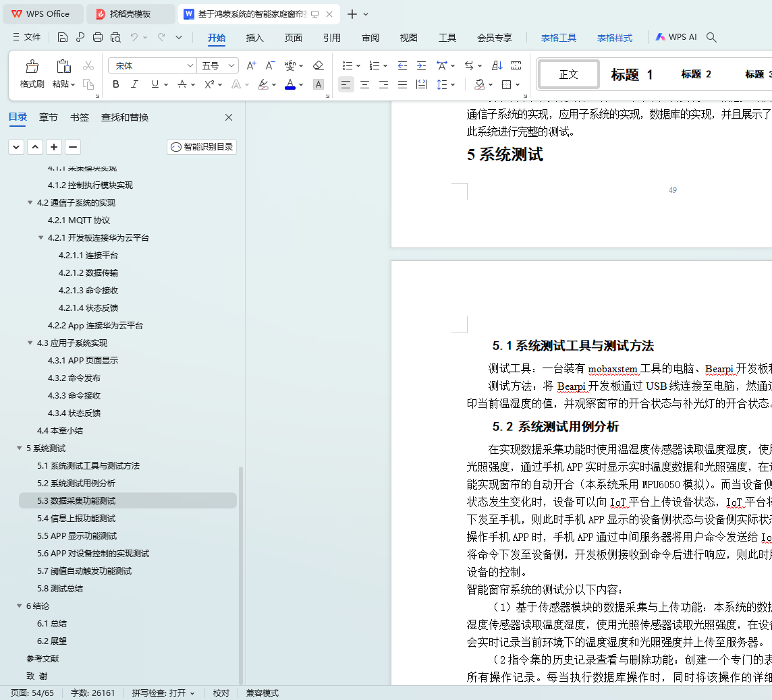
Task: Open the font size dropdown (五号)
Action: pos(232,65)
